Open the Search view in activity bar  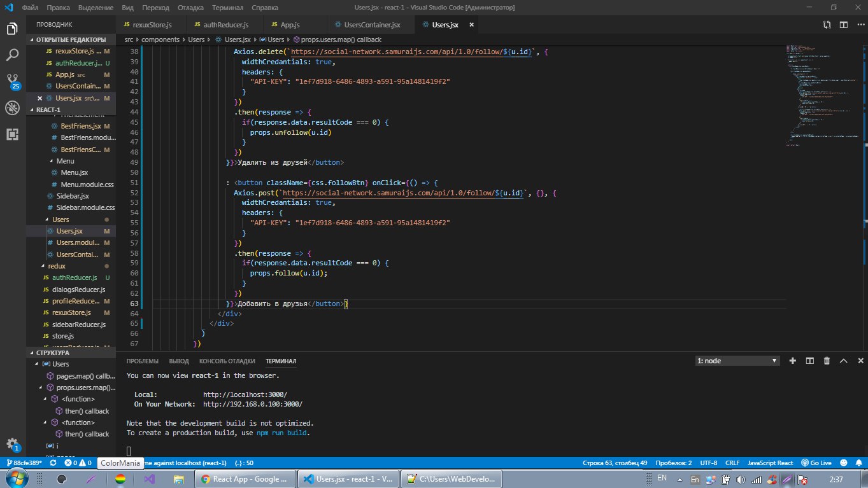12,55
